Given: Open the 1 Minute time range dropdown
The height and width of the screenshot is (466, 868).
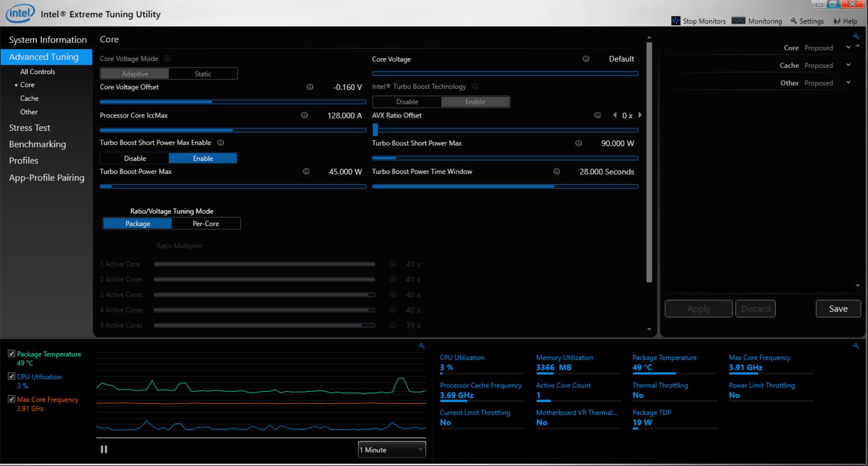Looking at the screenshot, I should click(x=392, y=450).
